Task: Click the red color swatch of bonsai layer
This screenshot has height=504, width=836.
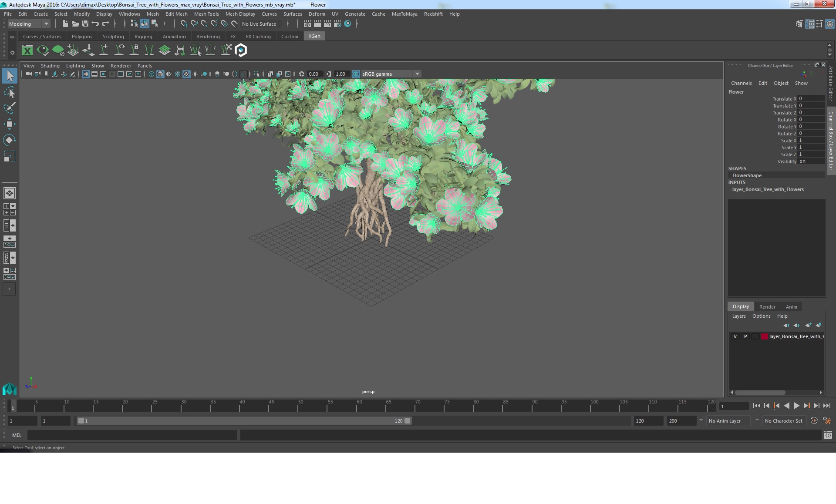Action: (765, 336)
